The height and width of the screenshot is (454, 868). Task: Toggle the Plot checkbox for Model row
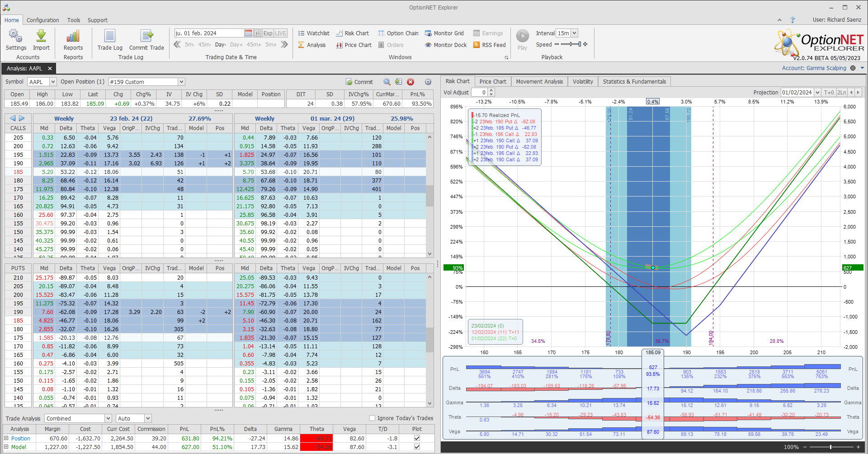[x=417, y=447]
